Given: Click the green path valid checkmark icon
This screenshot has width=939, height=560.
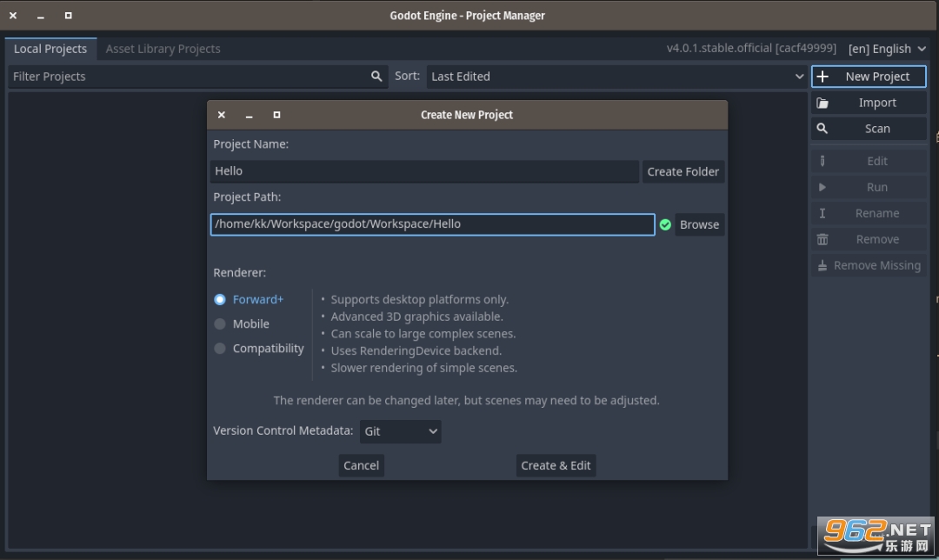Looking at the screenshot, I should pos(665,224).
